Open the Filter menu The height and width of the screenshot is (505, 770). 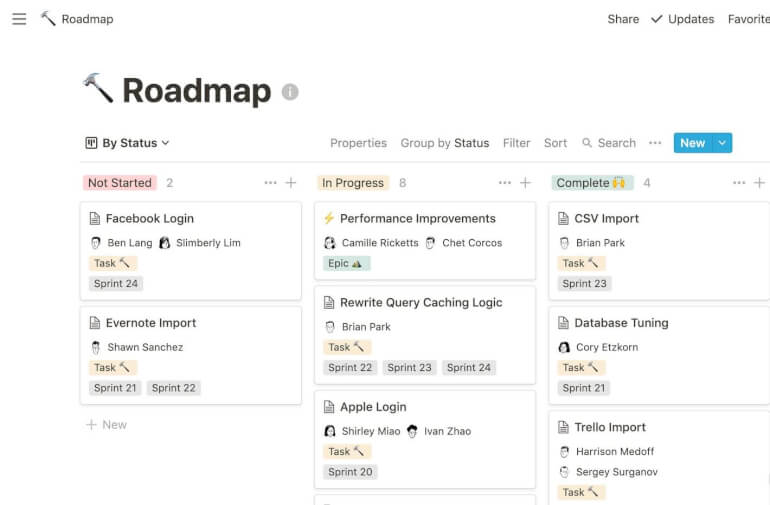tap(516, 143)
